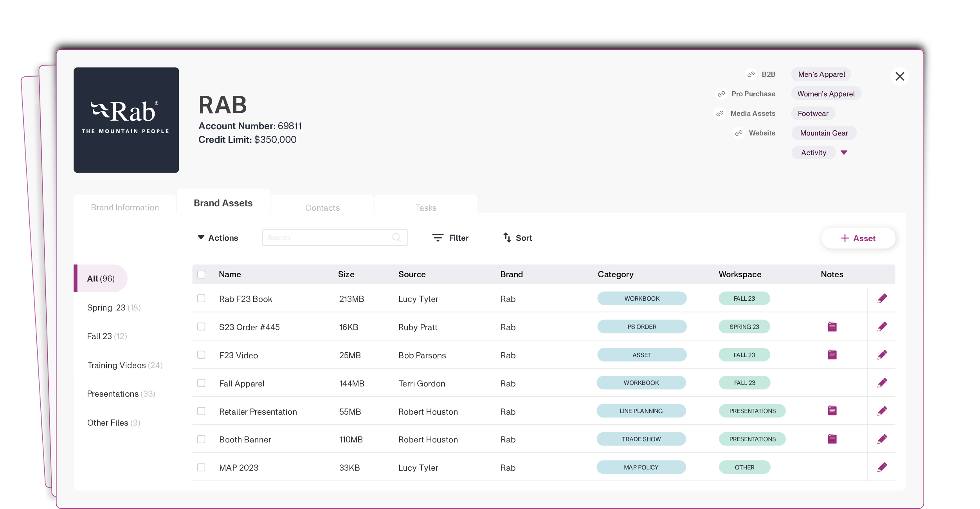Tick Booth Banner checkbox
This screenshot has width=980, height=509.
[x=201, y=439]
